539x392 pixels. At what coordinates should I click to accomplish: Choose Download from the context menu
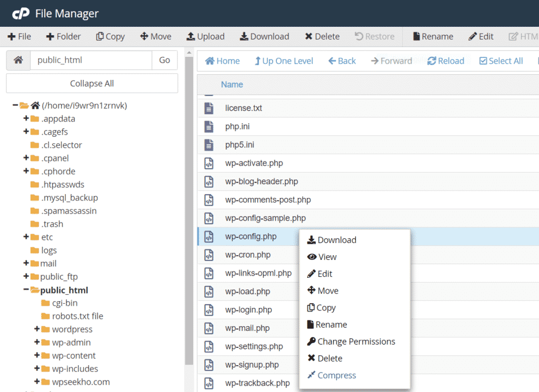tap(332, 240)
